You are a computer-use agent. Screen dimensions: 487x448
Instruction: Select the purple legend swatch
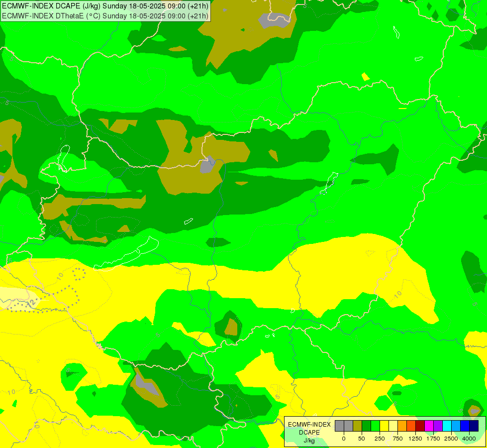click(438, 426)
